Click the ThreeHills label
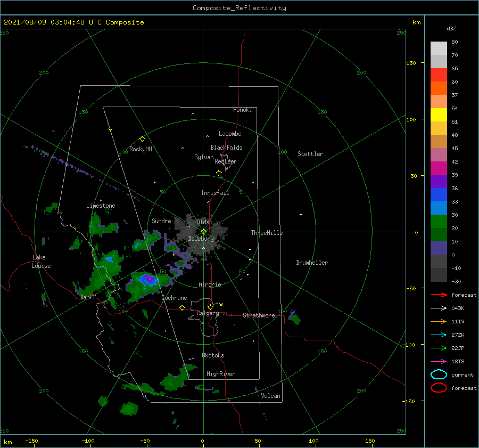Image resolution: width=479 pixels, height=448 pixels. 267,233
